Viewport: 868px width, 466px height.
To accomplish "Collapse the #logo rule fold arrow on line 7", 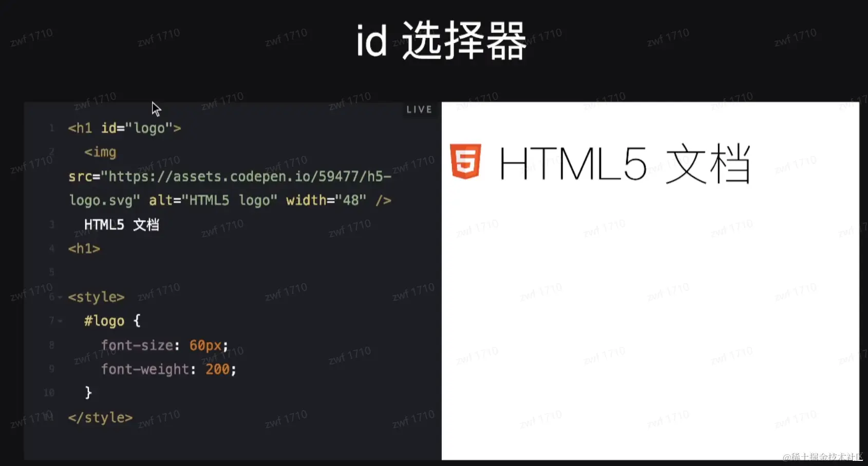I will coord(60,321).
